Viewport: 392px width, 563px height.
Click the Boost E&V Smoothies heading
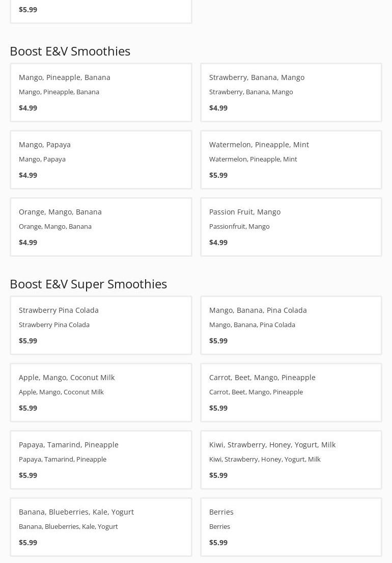pyautogui.click(x=70, y=51)
